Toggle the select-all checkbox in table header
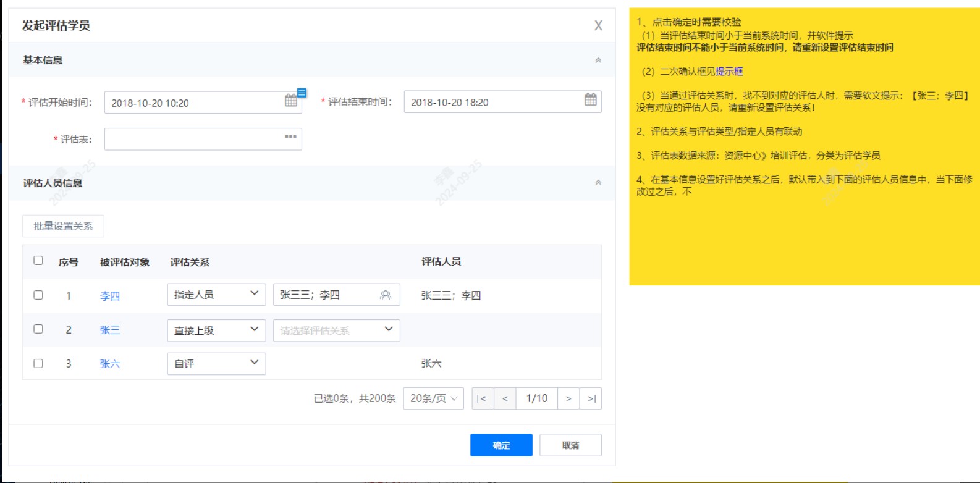The image size is (980, 483). point(38,261)
